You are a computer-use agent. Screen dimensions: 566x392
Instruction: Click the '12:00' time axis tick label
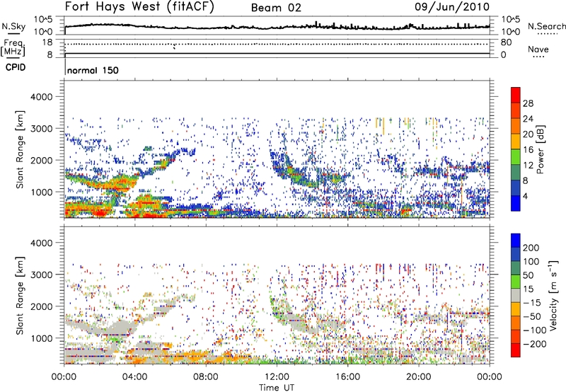point(277,377)
